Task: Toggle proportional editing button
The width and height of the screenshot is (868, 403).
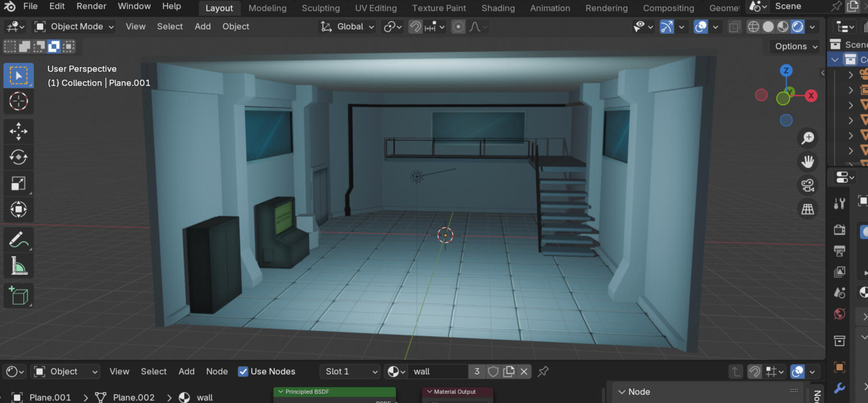Action: [x=458, y=27]
